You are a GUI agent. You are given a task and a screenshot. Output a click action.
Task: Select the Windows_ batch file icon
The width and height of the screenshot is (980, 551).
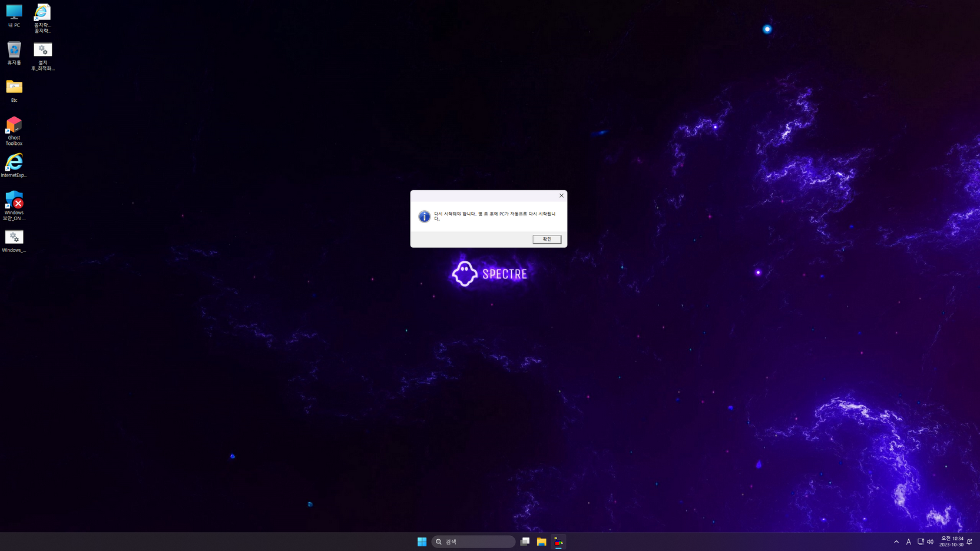coord(14,241)
